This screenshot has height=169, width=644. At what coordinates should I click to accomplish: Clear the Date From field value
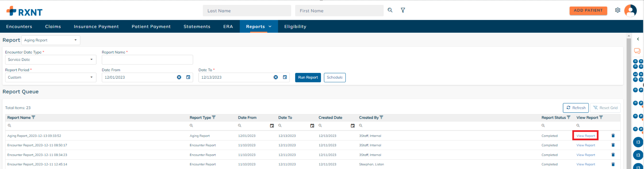[179, 77]
